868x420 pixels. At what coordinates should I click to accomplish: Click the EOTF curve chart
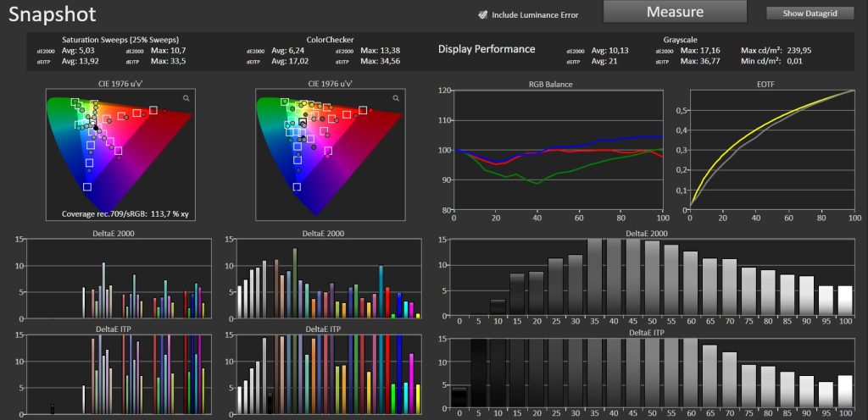(x=772, y=150)
